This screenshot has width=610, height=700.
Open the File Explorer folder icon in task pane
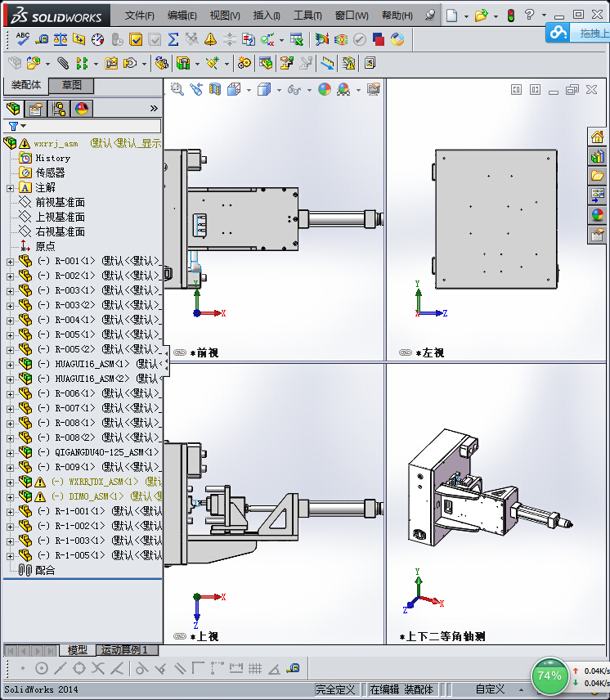pyautogui.click(x=597, y=176)
